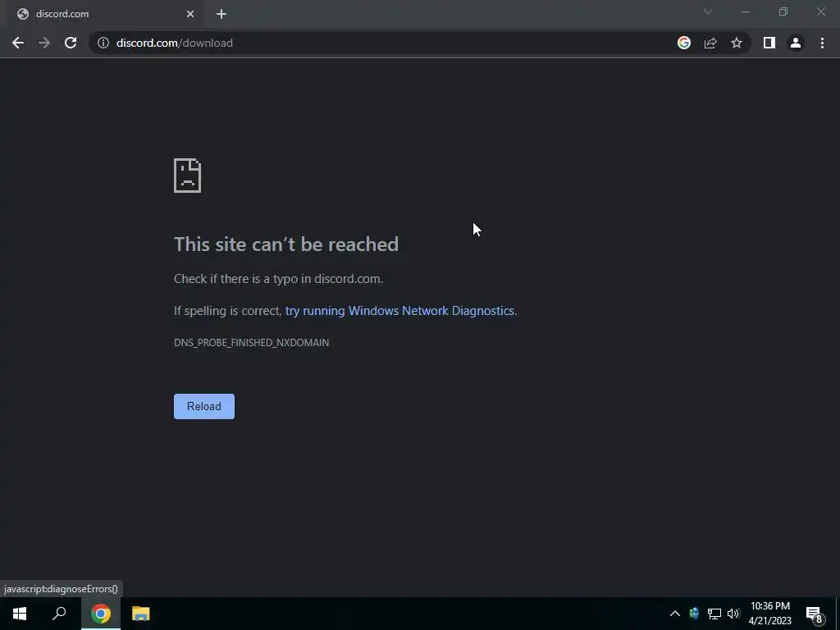Screen dimensions: 840x630
Task: Open Windows taskbar search
Action: pyautogui.click(x=59, y=614)
